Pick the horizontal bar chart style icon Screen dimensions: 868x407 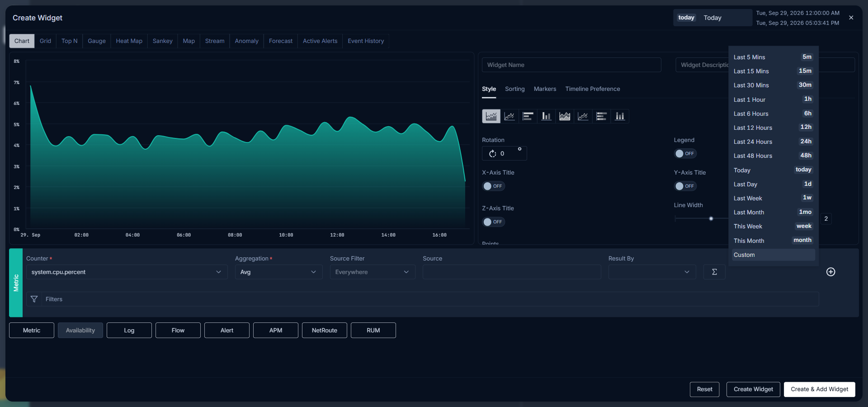[x=528, y=116]
